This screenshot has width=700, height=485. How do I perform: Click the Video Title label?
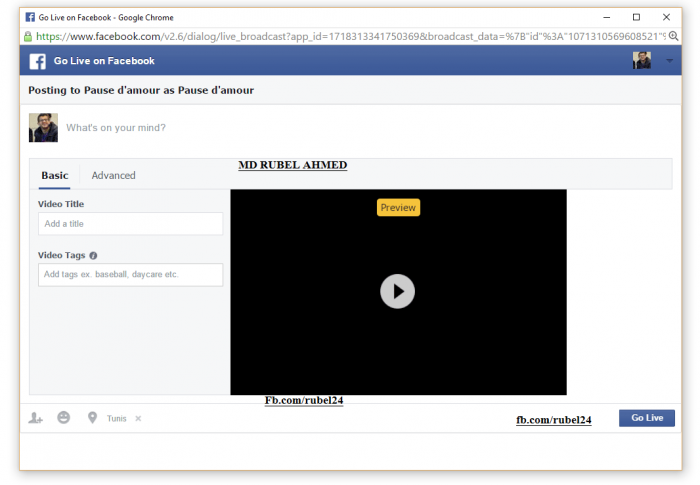(x=61, y=204)
